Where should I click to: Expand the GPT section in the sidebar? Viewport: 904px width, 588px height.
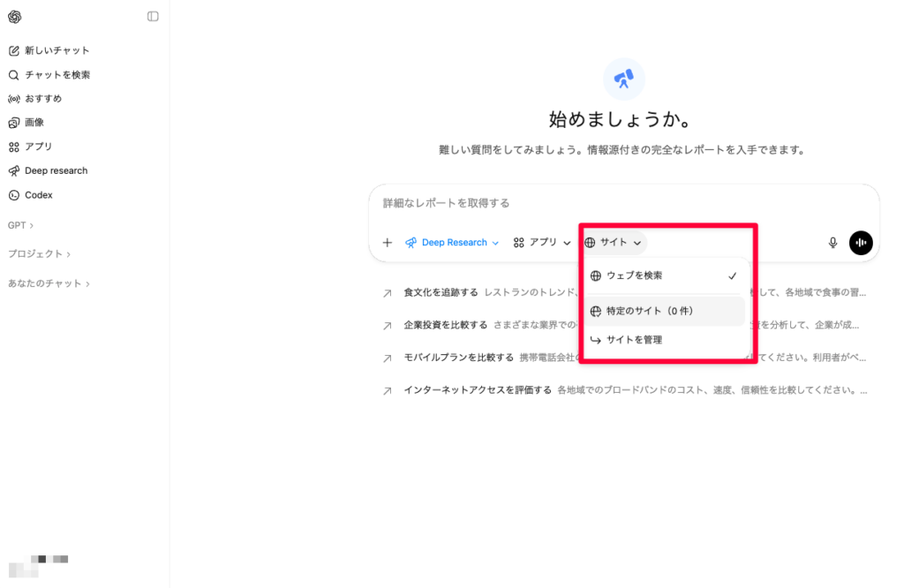coord(19,225)
